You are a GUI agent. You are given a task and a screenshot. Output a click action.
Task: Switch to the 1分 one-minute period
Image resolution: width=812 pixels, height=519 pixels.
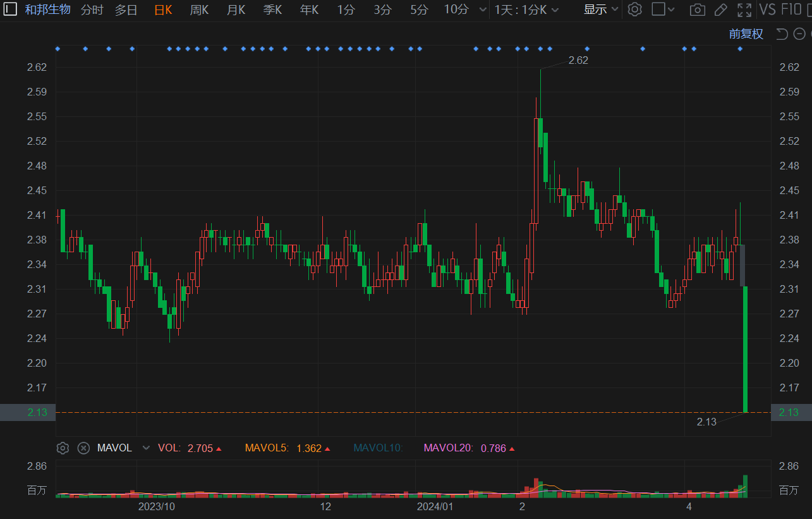point(346,9)
